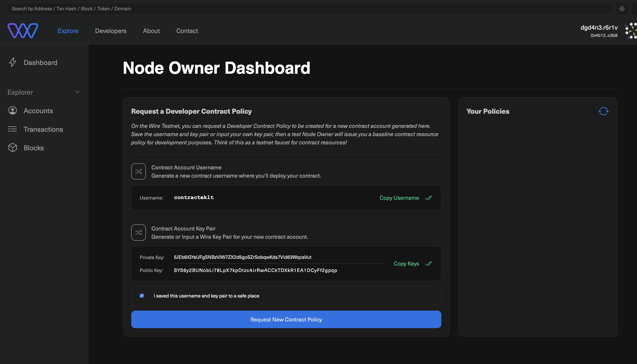Click the Request a Developer Contract Policy heading
This screenshot has width=637, height=364.
click(191, 111)
